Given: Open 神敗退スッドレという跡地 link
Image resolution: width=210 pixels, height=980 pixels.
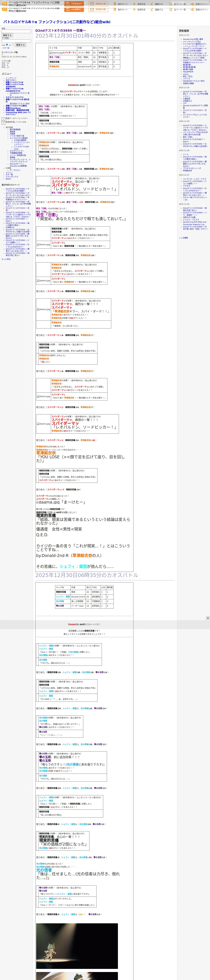Looking at the screenshot, I should coord(194,58).
